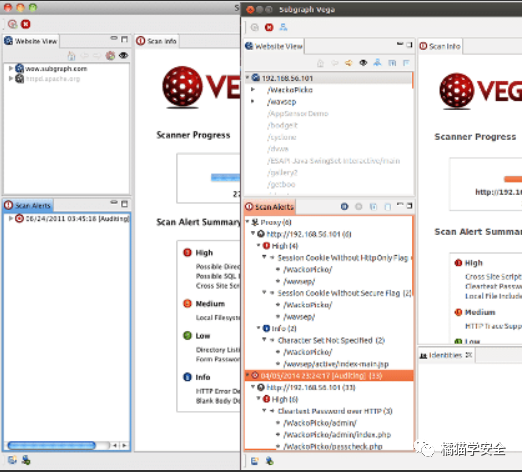Collapse the Info (2) alerts group

(x=258, y=328)
